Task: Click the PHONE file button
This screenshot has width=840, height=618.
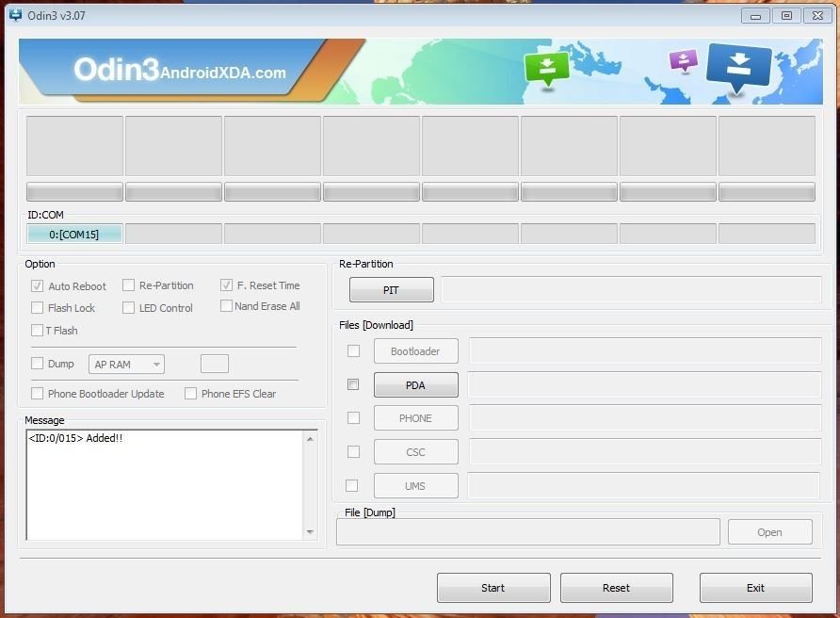Action: (415, 418)
